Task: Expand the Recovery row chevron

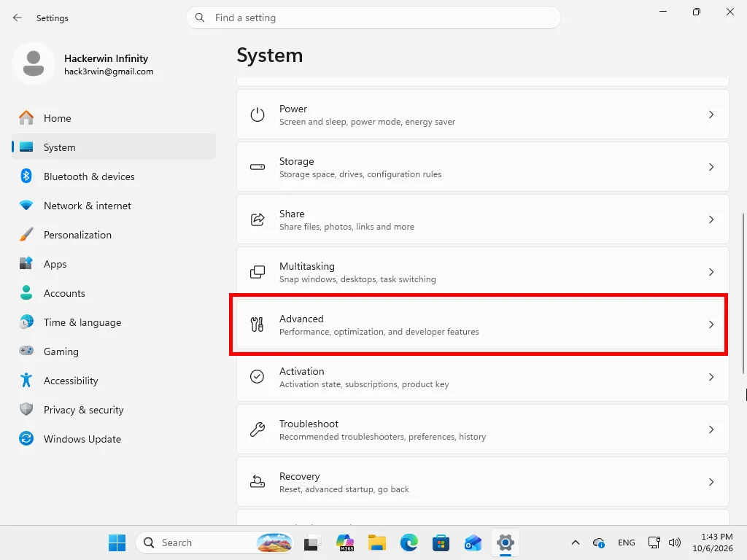Action: coord(711,481)
